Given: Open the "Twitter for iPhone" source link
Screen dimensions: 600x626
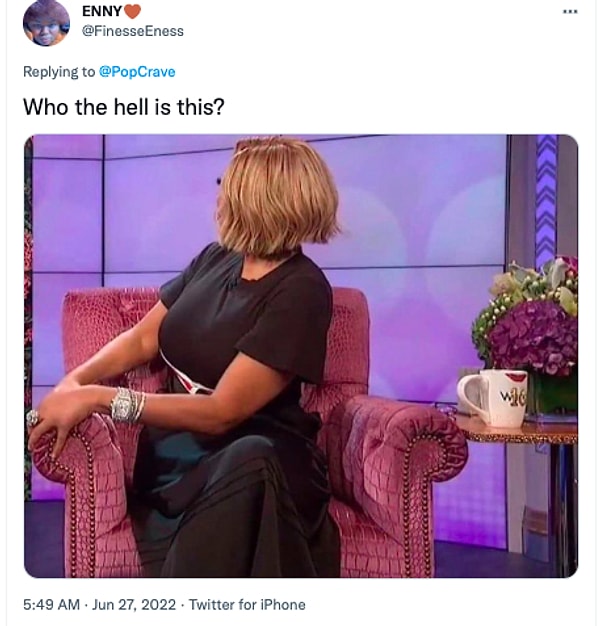Looking at the screenshot, I should pyautogui.click(x=247, y=604).
